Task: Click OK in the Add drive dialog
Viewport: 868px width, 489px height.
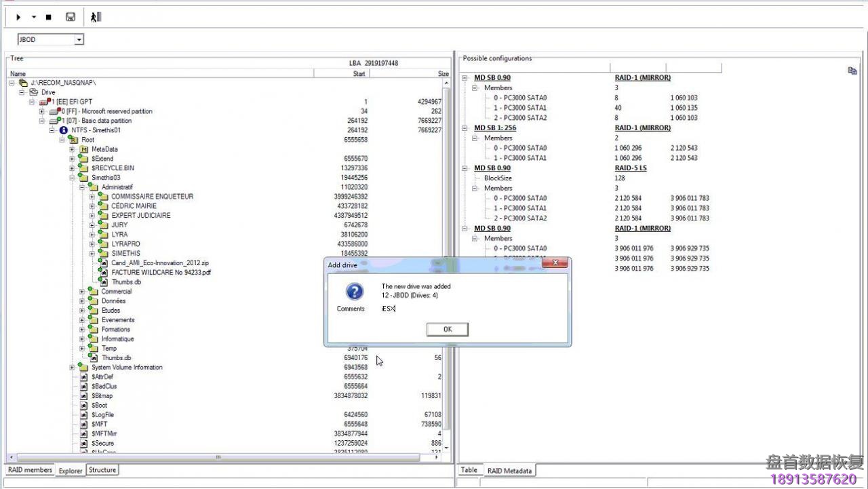Action: [x=447, y=329]
